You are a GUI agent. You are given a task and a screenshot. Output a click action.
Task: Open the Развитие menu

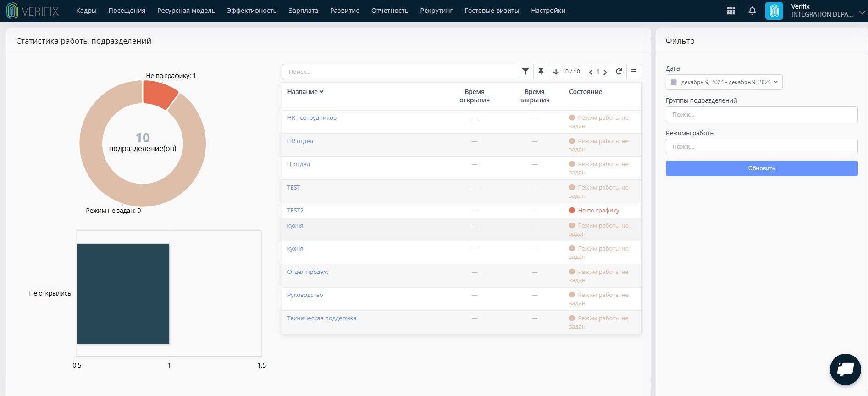(345, 11)
